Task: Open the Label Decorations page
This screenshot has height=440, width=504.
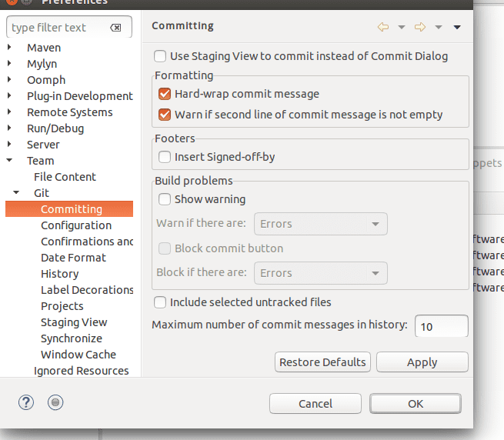Action: 87,290
